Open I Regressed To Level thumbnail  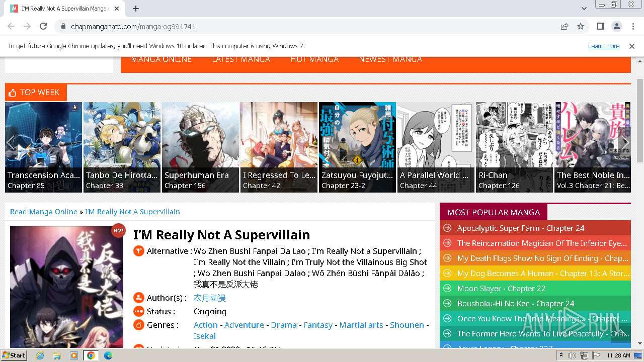(x=279, y=147)
